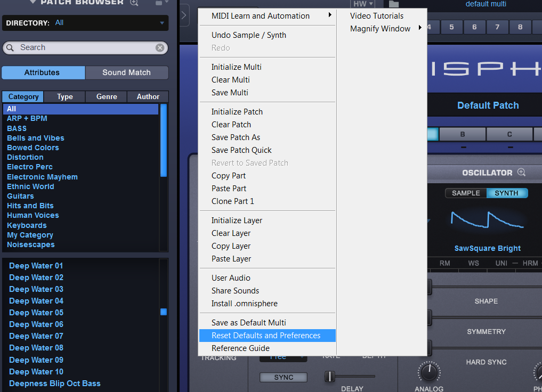Open the Category attribute tab

[23, 97]
